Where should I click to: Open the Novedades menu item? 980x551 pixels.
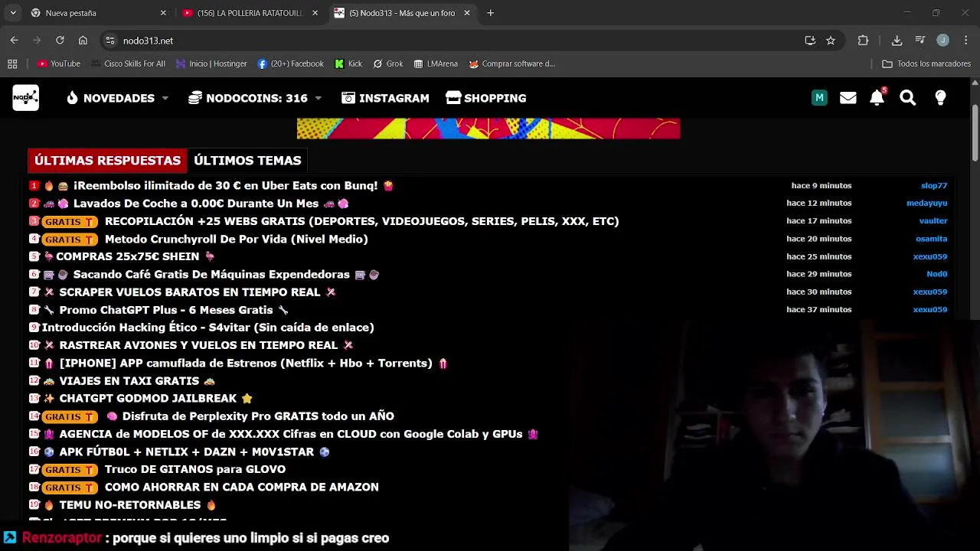point(110,98)
